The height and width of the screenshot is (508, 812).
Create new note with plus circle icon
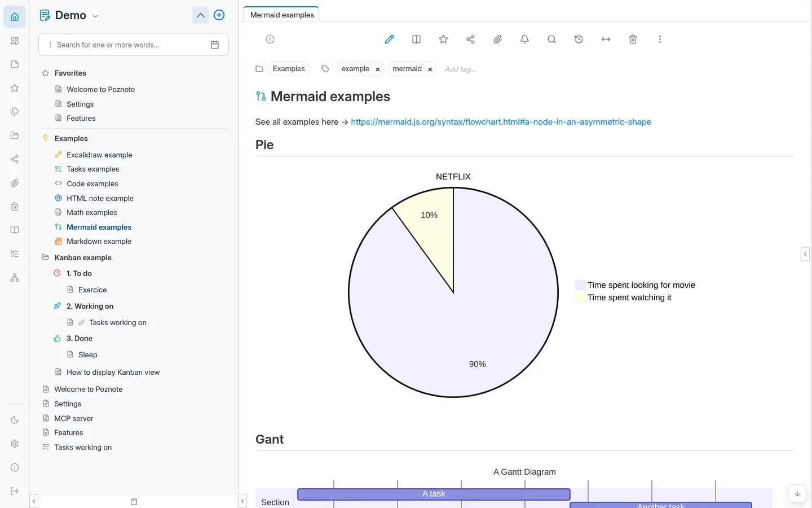click(x=219, y=15)
